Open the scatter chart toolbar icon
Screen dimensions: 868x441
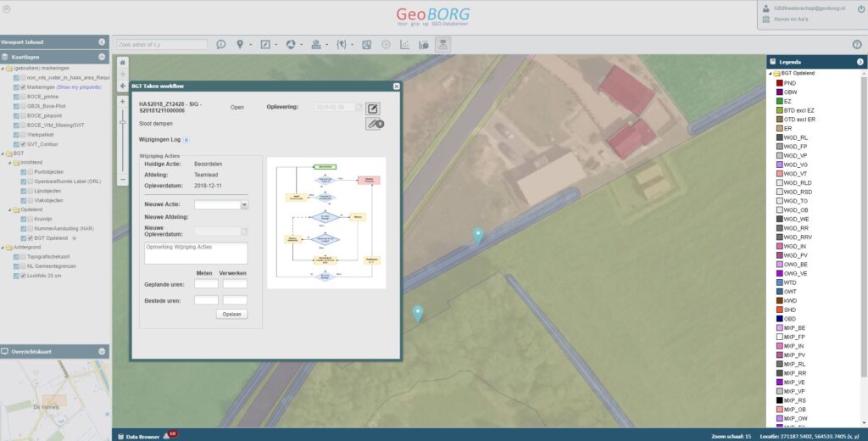[404, 45]
